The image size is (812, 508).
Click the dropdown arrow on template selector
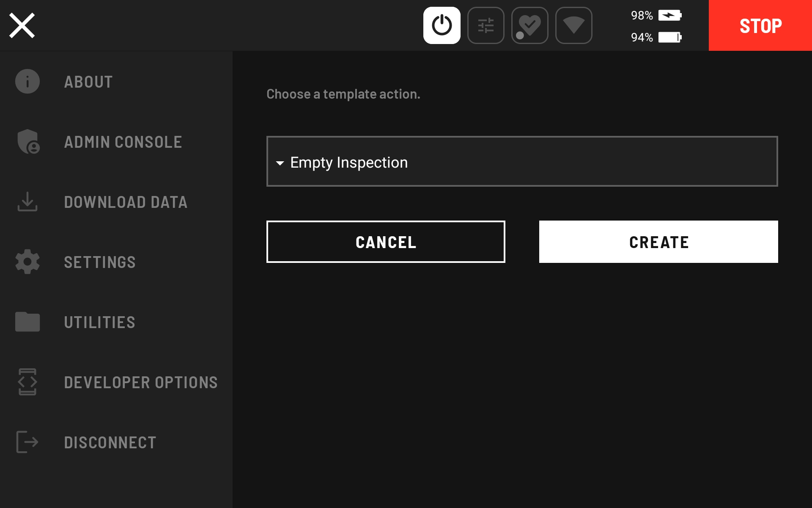[280, 163]
